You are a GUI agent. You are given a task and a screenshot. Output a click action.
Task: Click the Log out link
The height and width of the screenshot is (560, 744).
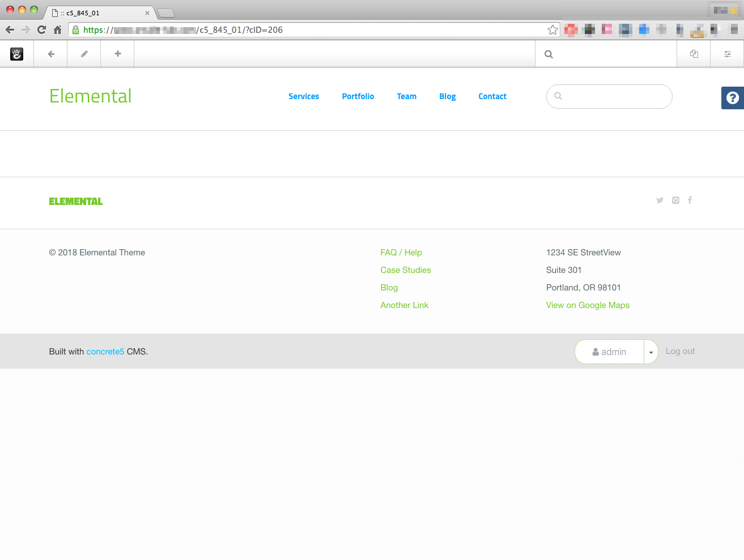(x=680, y=351)
